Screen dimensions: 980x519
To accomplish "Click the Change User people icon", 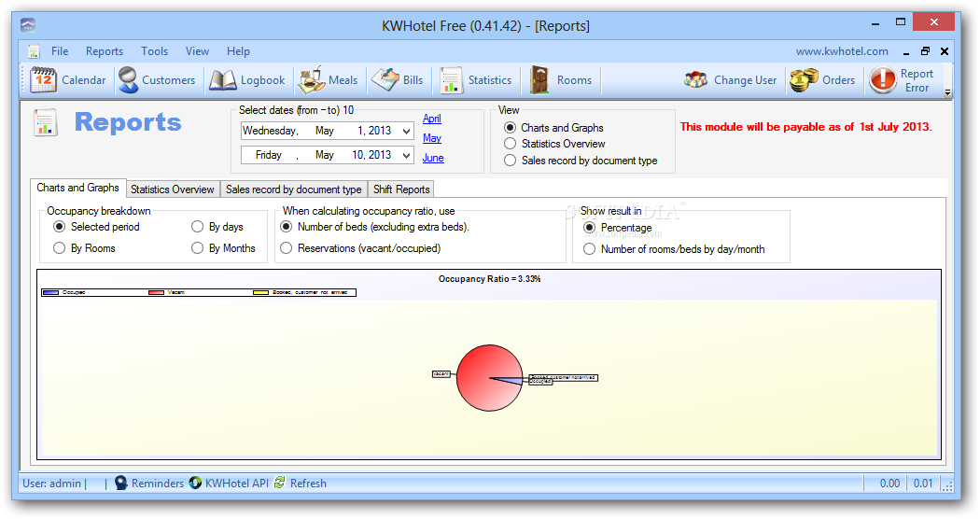I will pos(695,80).
